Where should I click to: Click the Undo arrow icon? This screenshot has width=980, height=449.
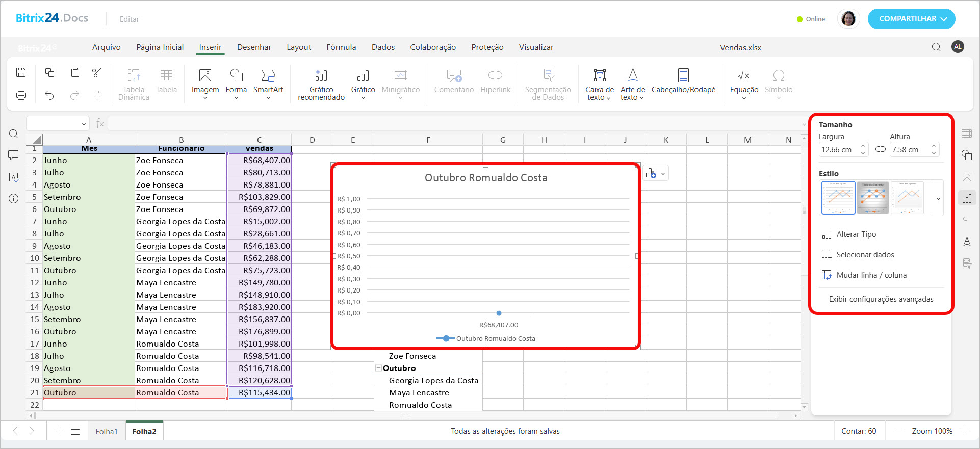49,95
